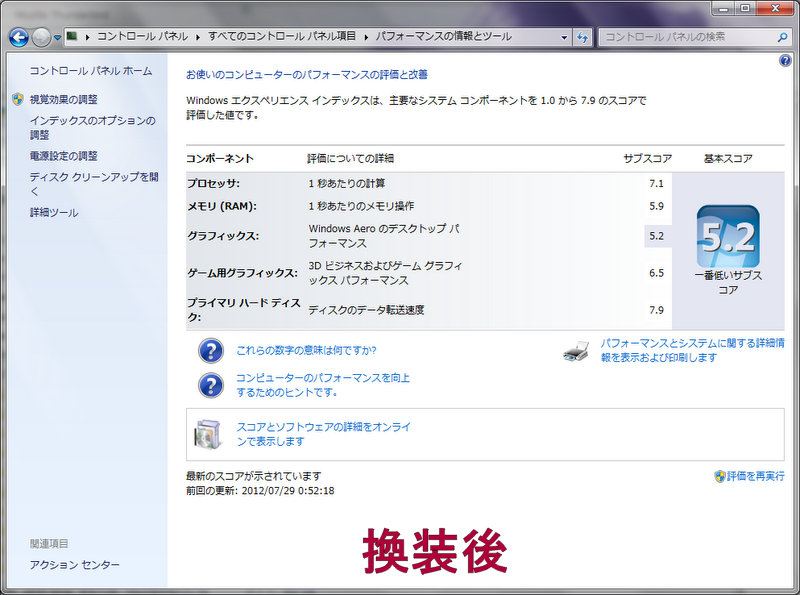Click the お使いのコンピューターのパフォーマンスの評価と改善 heading
800x595 pixels.
coord(307,75)
